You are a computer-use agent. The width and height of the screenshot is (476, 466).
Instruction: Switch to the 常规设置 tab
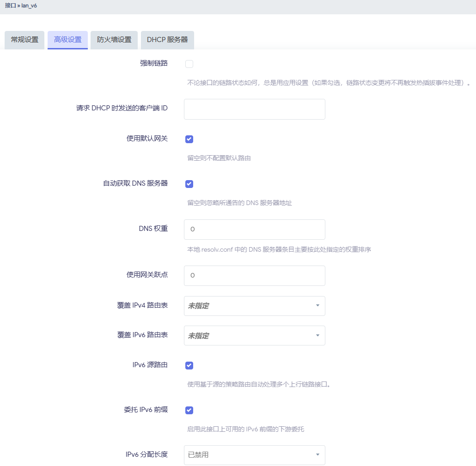pos(24,40)
